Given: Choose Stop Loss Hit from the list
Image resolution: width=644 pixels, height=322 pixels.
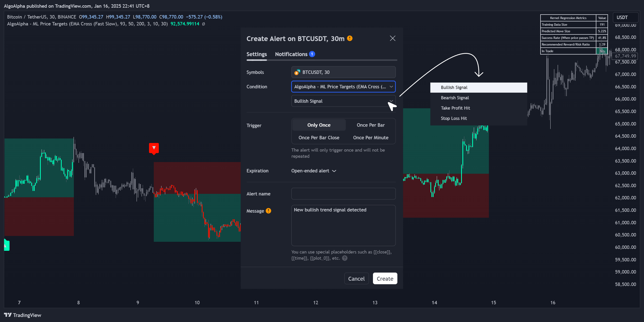Looking at the screenshot, I should point(479,118).
